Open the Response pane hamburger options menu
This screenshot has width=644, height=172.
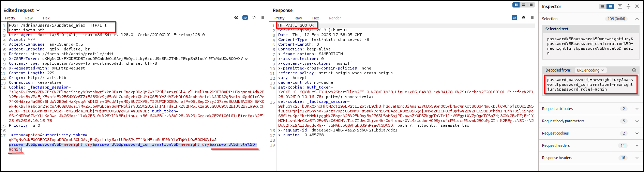point(532,17)
